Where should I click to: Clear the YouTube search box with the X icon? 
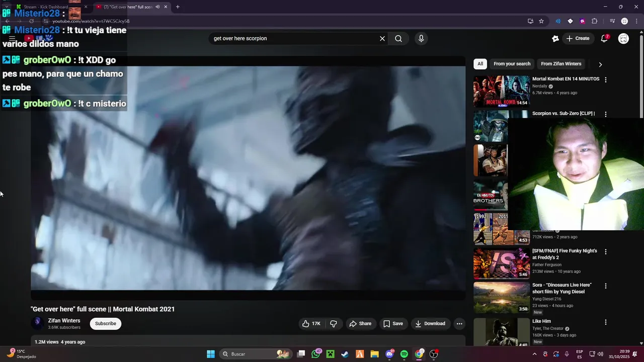(382, 39)
